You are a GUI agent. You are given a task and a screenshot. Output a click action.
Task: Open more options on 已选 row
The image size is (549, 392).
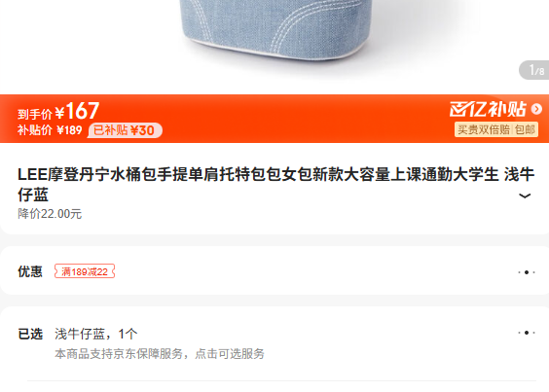(527, 333)
